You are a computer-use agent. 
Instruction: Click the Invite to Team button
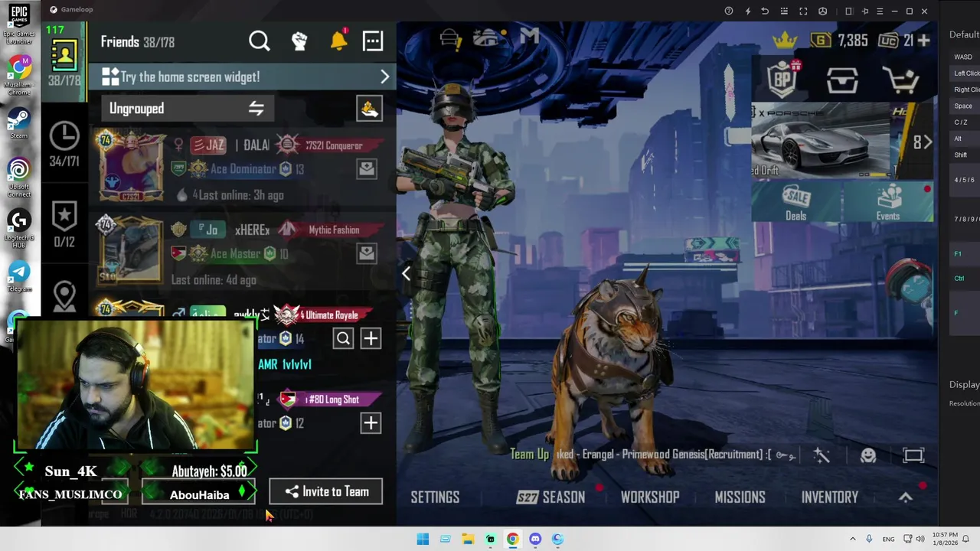325,492
